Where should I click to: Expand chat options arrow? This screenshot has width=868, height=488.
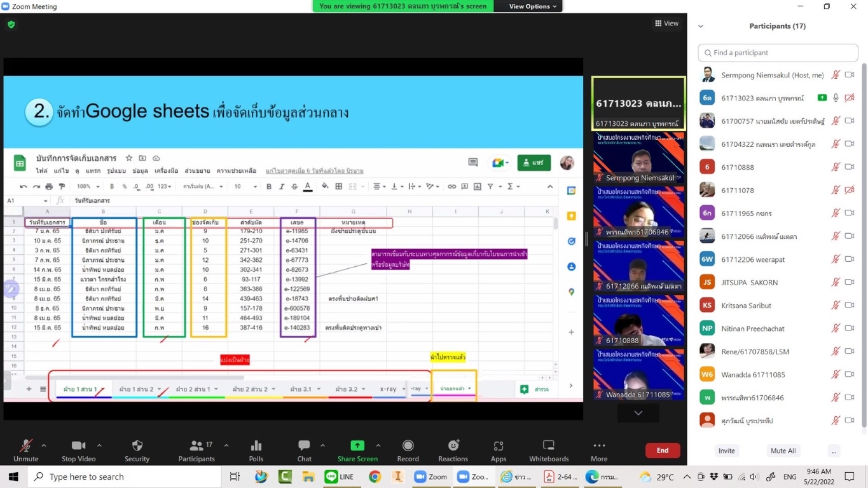pyautogui.click(x=322, y=445)
